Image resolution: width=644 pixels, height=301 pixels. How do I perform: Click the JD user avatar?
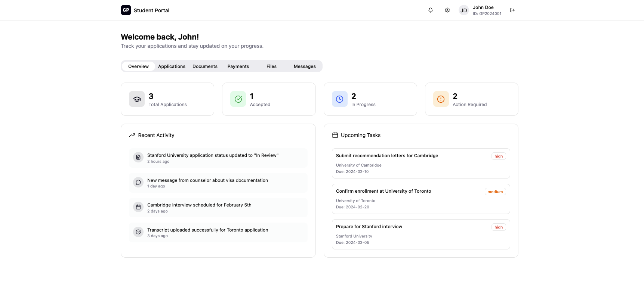(463, 10)
